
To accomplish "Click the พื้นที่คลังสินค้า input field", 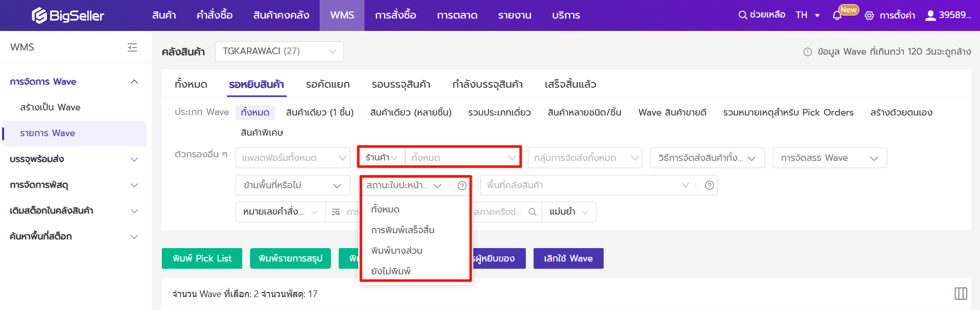I will tap(580, 185).
